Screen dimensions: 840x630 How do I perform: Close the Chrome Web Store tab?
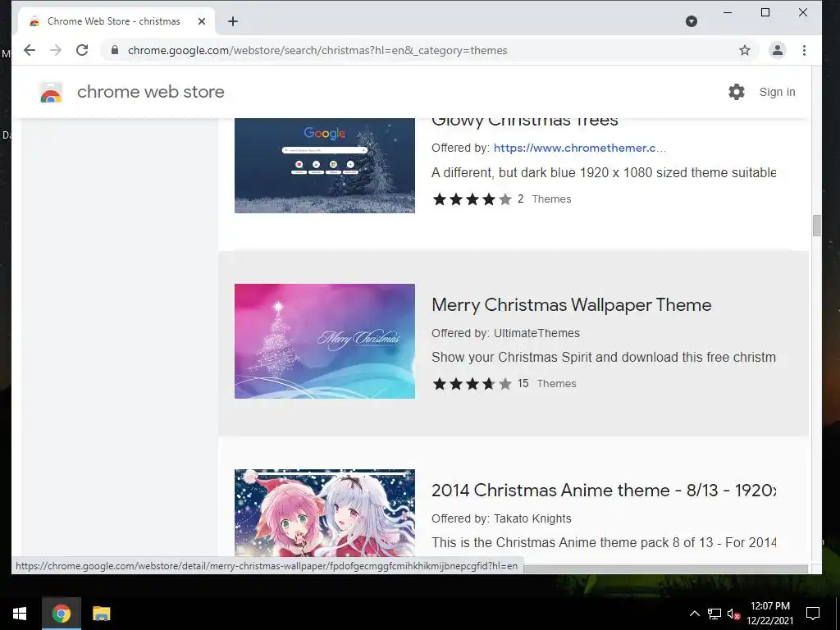pyautogui.click(x=202, y=21)
